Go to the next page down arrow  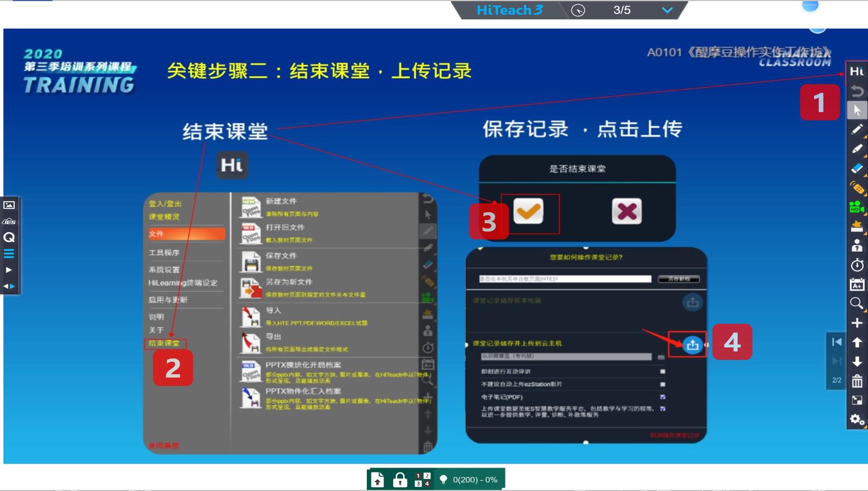click(857, 362)
